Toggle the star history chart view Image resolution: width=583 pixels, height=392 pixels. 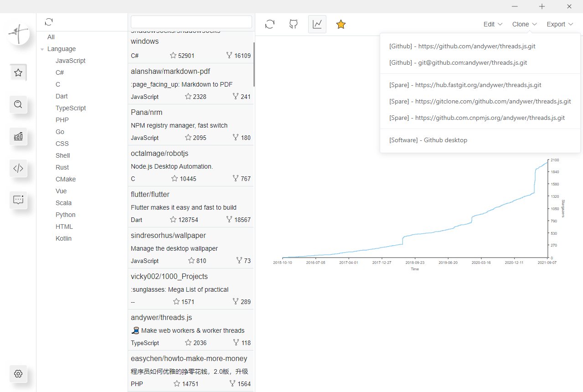[x=317, y=24]
